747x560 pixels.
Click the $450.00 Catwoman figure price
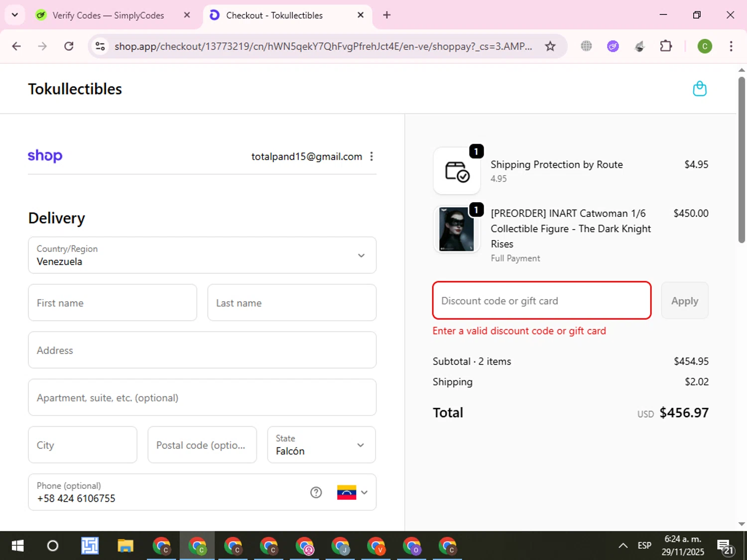pyautogui.click(x=691, y=213)
